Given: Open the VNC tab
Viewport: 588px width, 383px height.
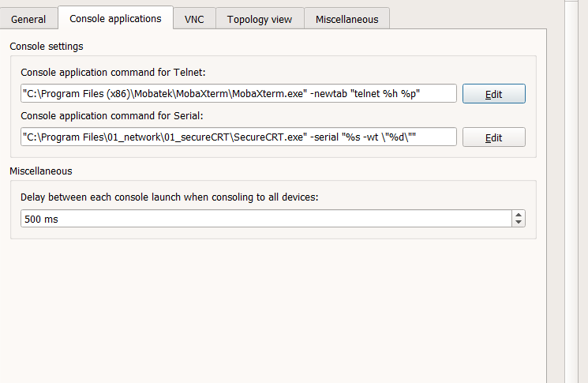Looking at the screenshot, I should (194, 19).
